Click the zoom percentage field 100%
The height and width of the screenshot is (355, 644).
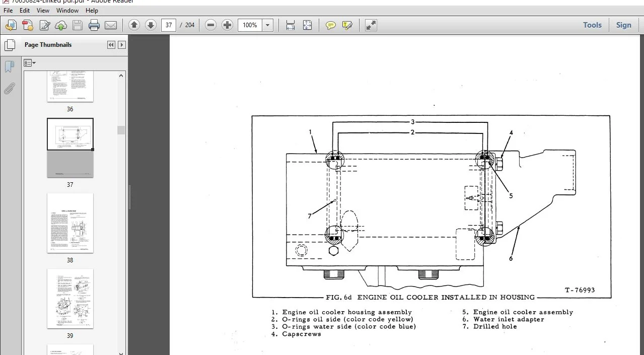click(x=250, y=25)
